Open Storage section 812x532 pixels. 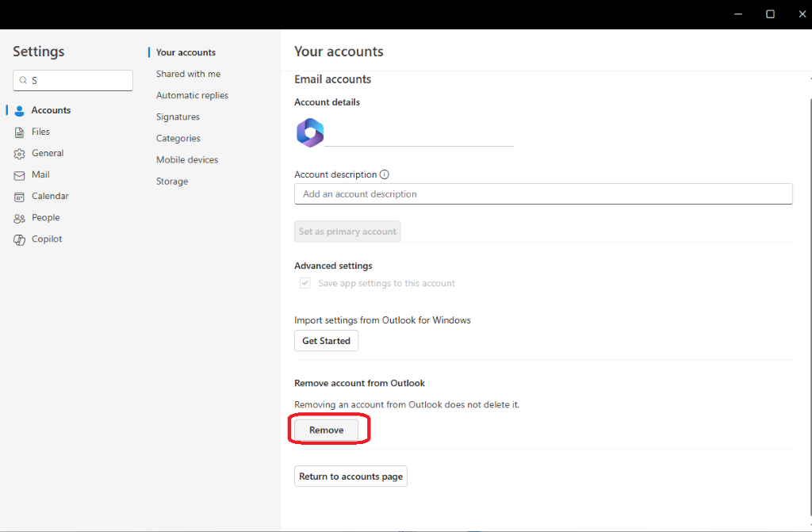pos(172,182)
